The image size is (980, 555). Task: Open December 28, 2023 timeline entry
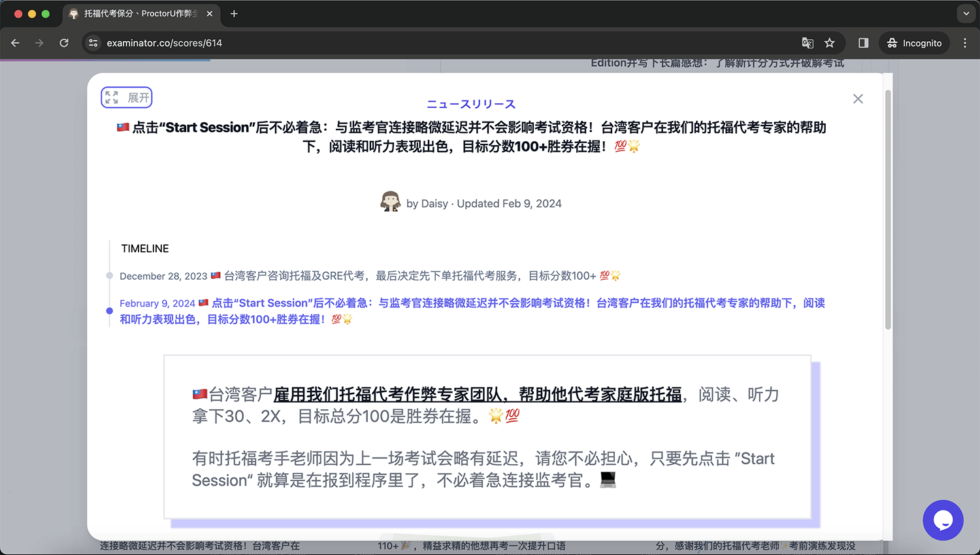tap(370, 276)
